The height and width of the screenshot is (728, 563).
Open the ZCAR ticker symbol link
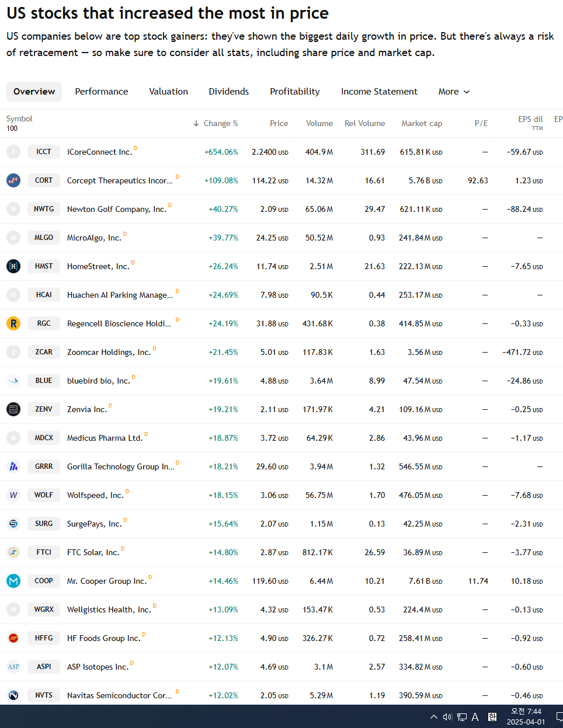coord(44,352)
